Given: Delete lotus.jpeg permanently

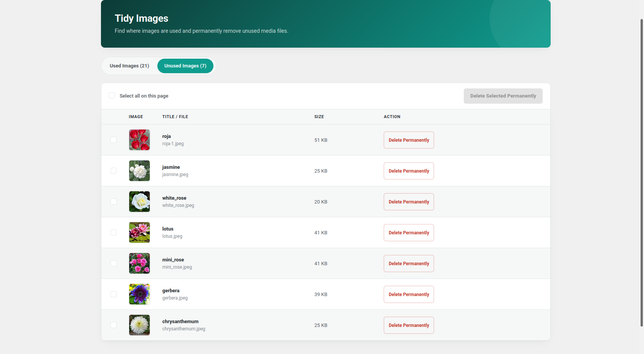Looking at the screenshot, I should tap(409, 233).
